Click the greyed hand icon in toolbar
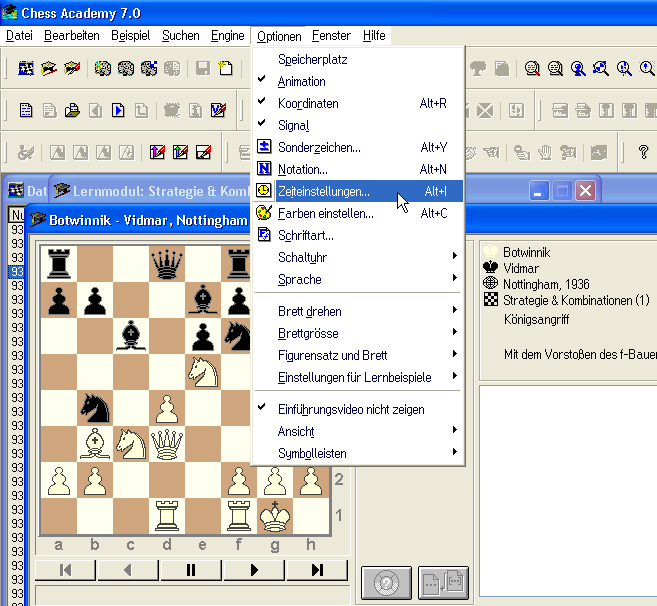 point(545,152)
